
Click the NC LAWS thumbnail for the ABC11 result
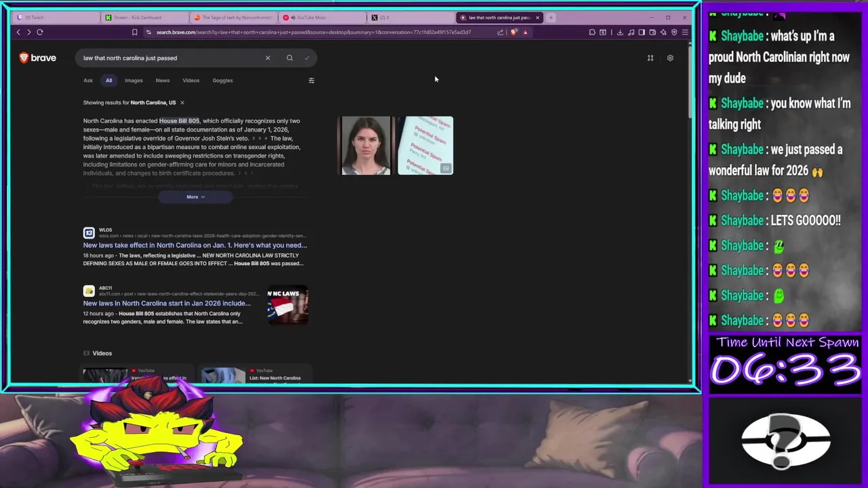point(288,305)
